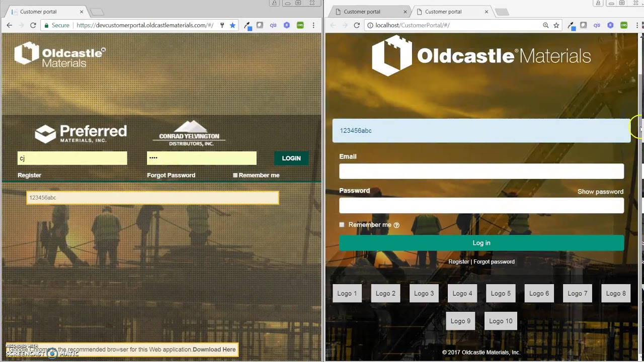Open a new tab in the left window
The image size is (644, 362).
97,12
